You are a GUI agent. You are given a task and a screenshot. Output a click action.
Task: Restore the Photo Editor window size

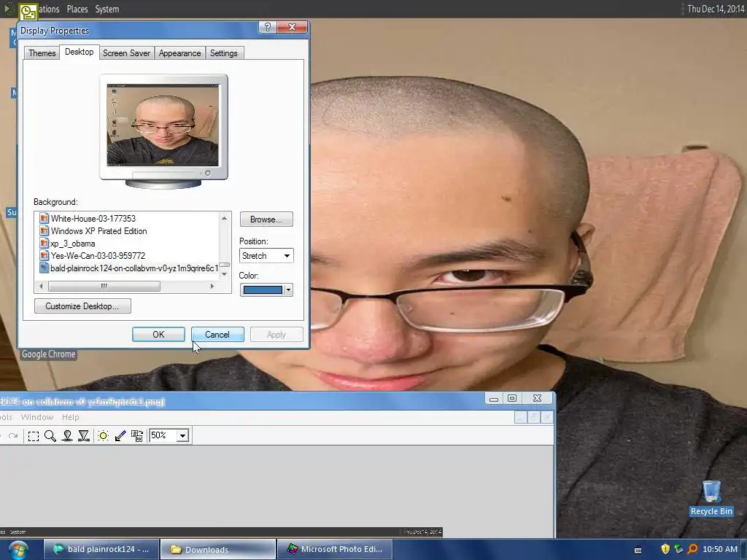click(x=511, y=399)
